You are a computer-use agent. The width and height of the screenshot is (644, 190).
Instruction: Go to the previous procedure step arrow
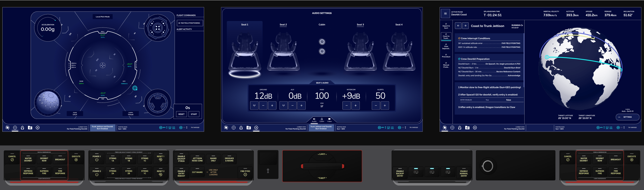tap(458, 26)
